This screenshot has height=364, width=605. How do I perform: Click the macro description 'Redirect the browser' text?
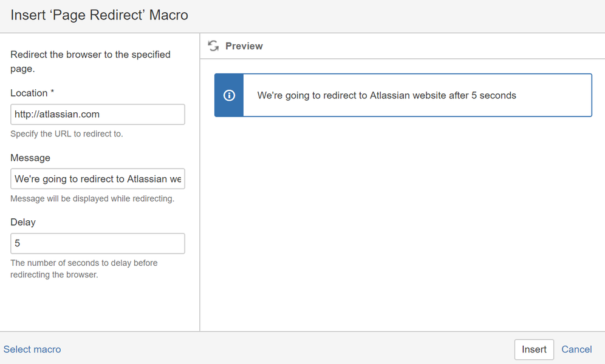91,62
